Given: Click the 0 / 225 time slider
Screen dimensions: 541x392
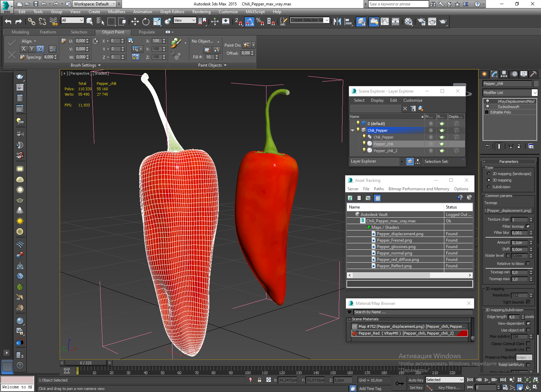Looking at the screenshot, I should tap(86, 363).
